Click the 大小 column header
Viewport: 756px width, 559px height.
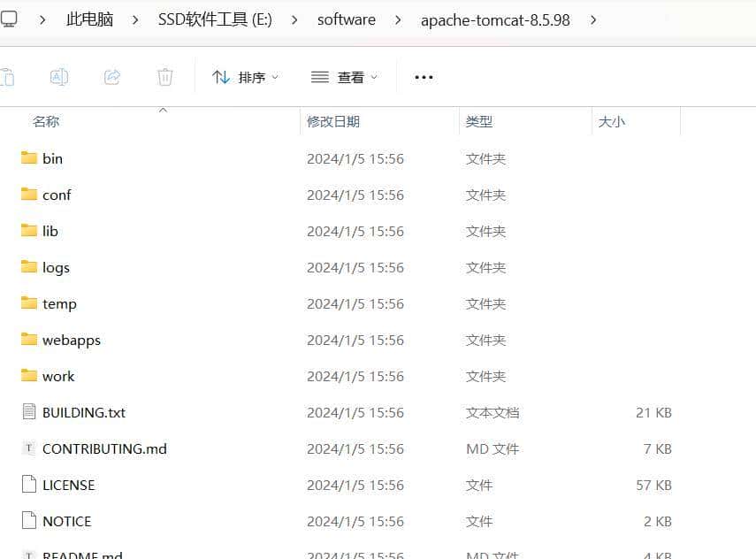click(x=612, y=122)
